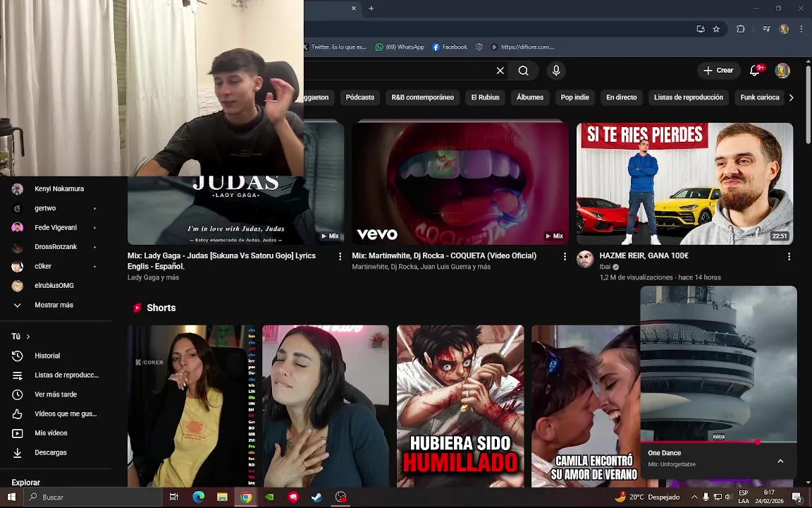This screenshot has width=812, height=508.
Task: Open more options for HAZME REIR video
Action: 789,256
